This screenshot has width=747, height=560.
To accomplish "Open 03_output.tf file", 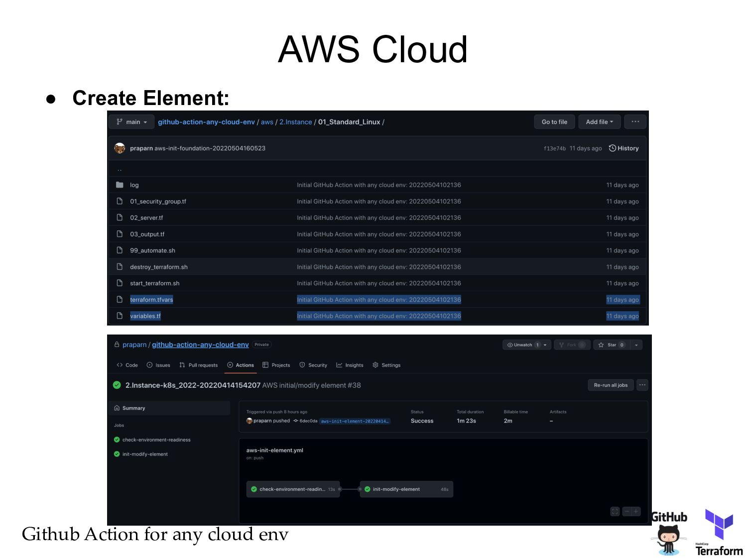I will point(147,234).
